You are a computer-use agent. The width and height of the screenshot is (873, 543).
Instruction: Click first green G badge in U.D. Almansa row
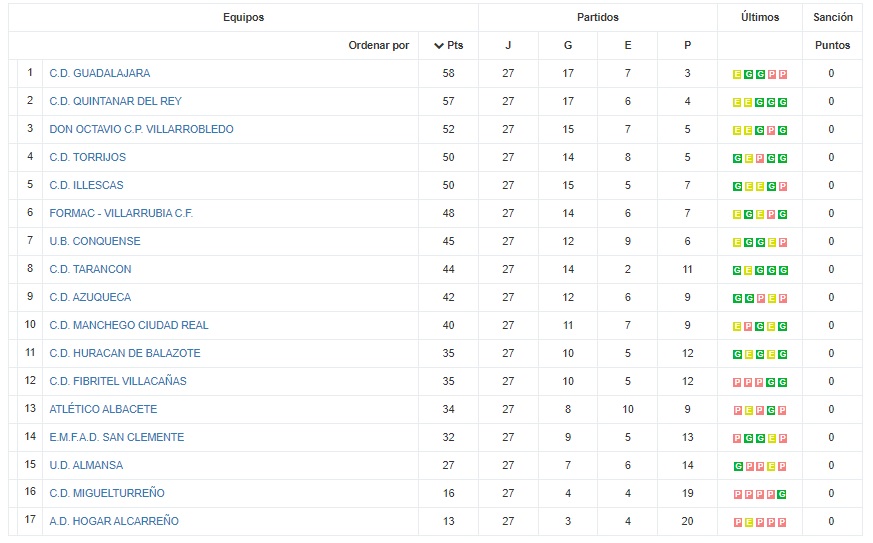(x=737, y=466)
